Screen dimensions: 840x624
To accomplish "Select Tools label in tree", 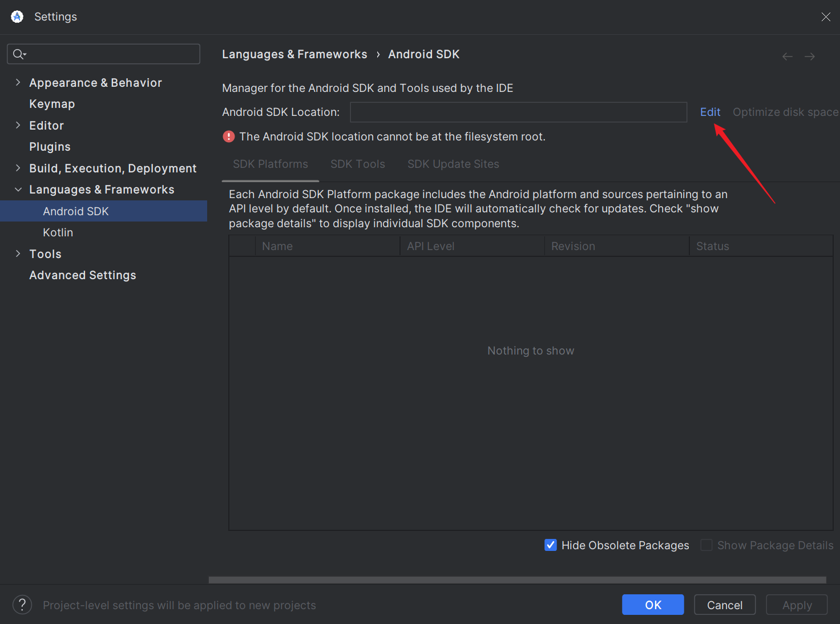I will 45,254.
